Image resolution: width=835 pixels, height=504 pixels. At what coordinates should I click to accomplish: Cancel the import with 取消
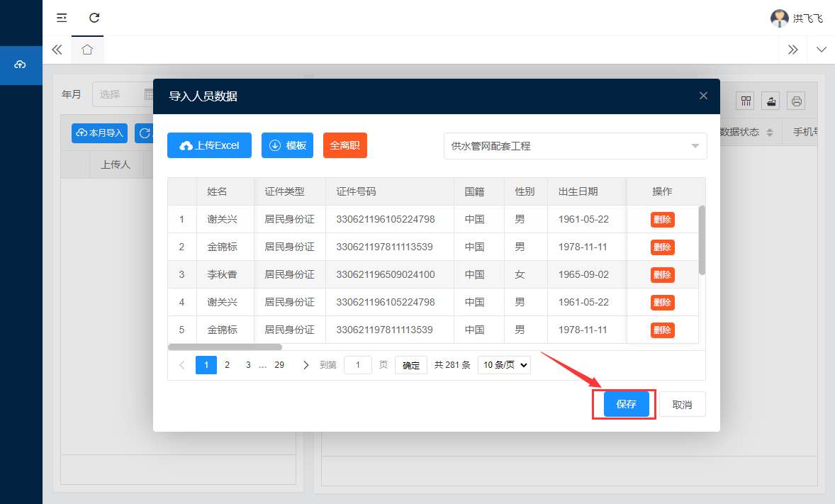682,404
